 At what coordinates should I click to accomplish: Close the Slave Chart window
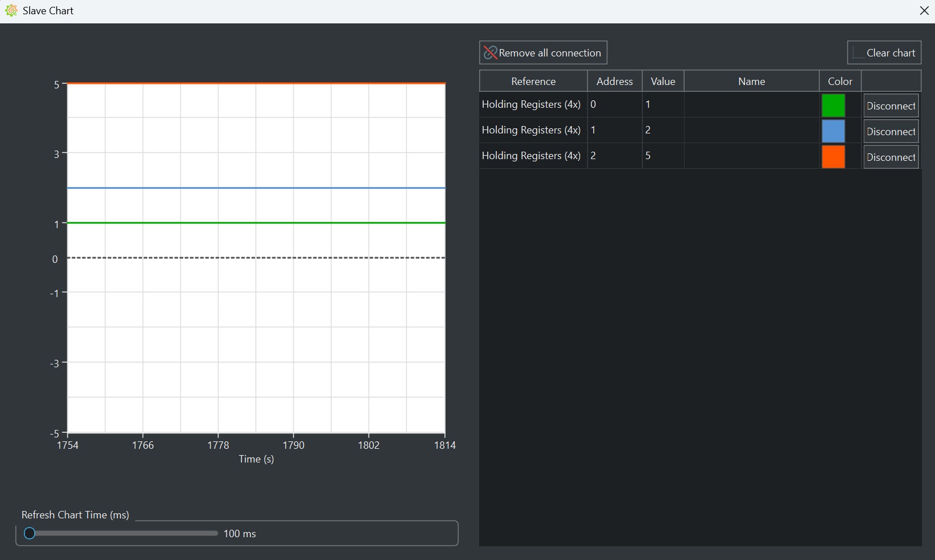[x=924, y=10]
